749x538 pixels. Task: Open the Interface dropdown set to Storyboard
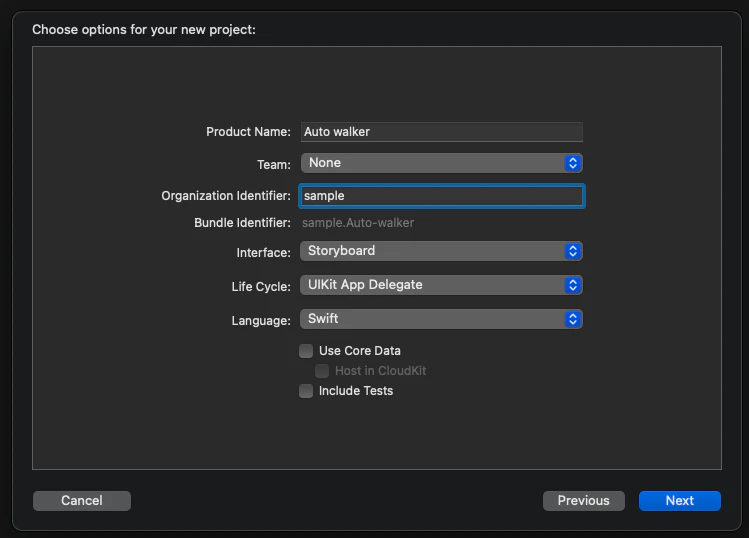(x=441, y=251)
